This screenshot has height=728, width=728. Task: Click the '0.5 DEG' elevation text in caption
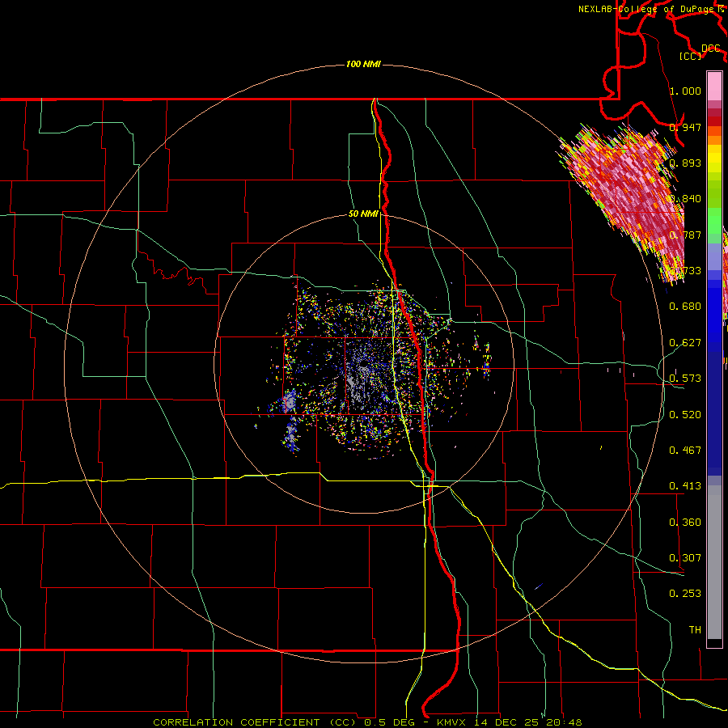coord(390,722)
